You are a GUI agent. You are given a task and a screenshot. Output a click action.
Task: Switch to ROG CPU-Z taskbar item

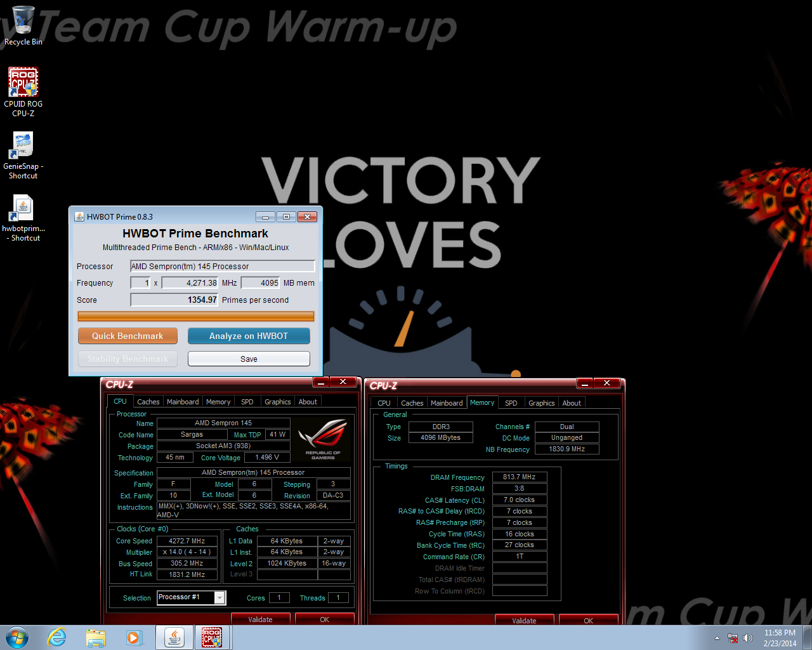(x=212, y=637)
